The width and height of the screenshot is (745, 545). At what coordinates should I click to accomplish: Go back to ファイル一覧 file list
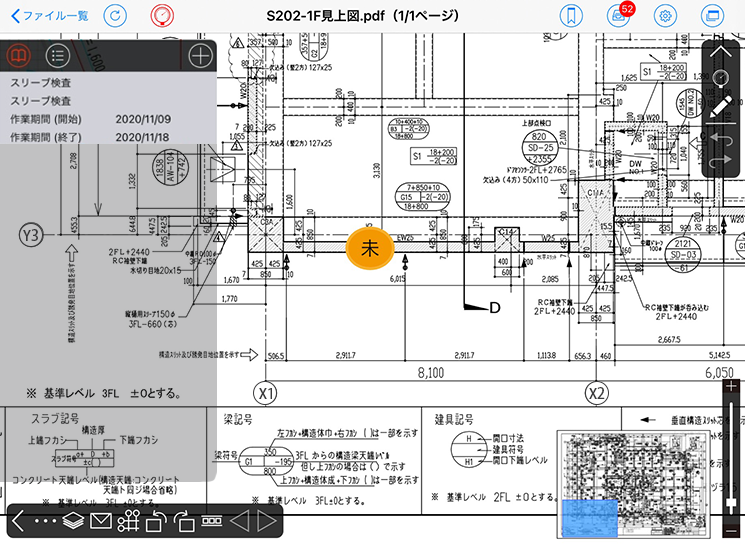point(50,16)
